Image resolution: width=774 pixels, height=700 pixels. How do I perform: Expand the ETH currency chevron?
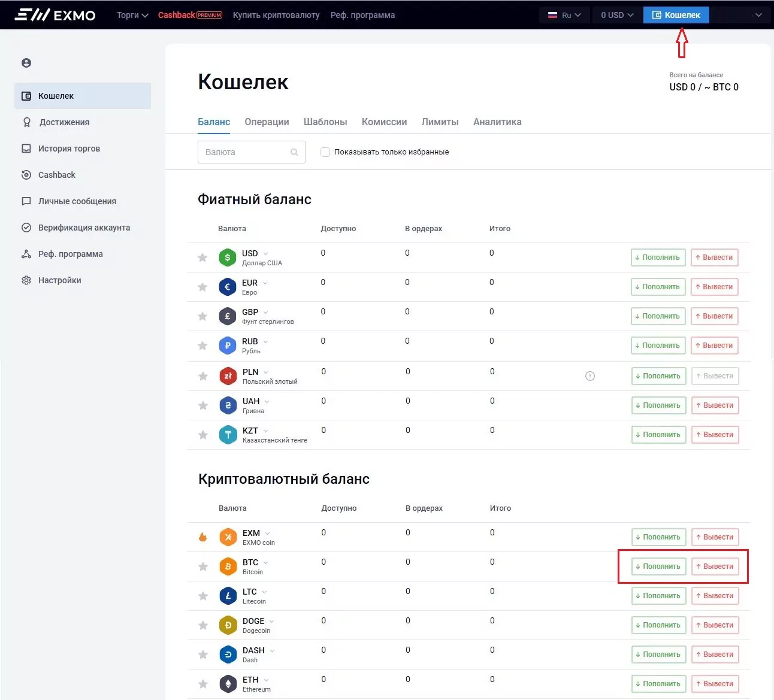(x=266, y=680)
